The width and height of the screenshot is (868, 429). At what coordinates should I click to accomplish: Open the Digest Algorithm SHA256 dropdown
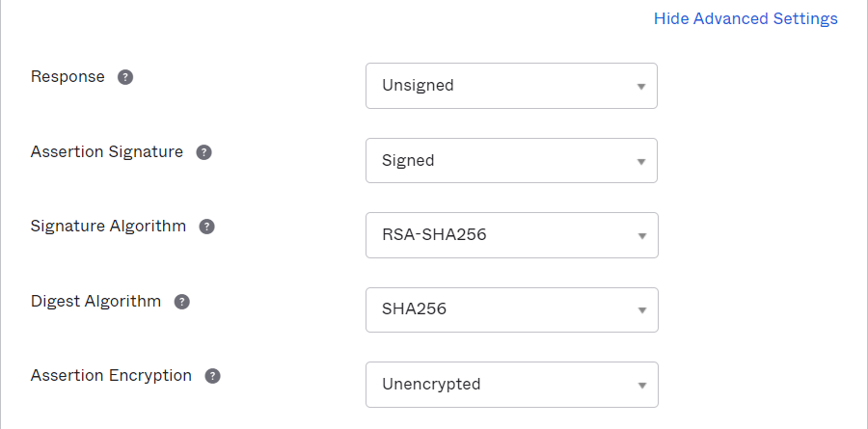[512, 309]
